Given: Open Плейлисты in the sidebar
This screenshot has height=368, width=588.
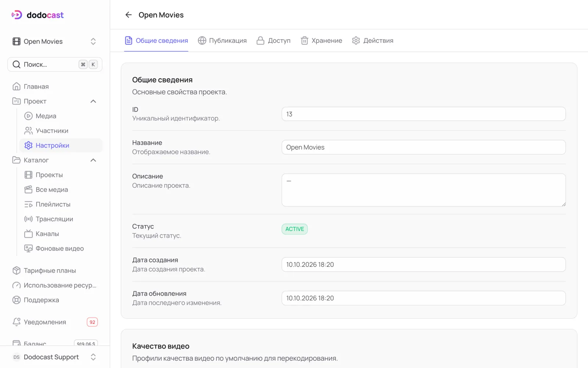Looking at the screenshot, I should tap(61, 204).
